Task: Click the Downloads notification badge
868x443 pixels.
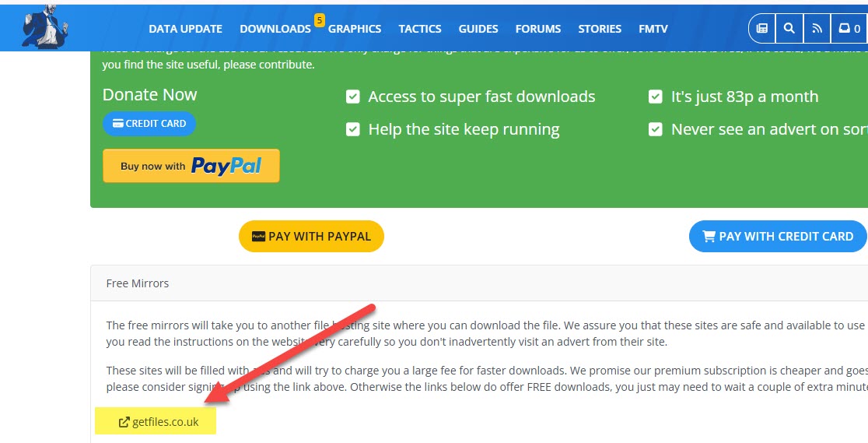Action: (x=319, y=19)
